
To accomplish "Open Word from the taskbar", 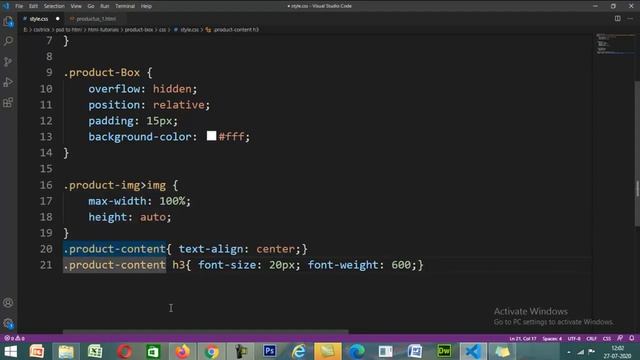I will tap(415, 351).
